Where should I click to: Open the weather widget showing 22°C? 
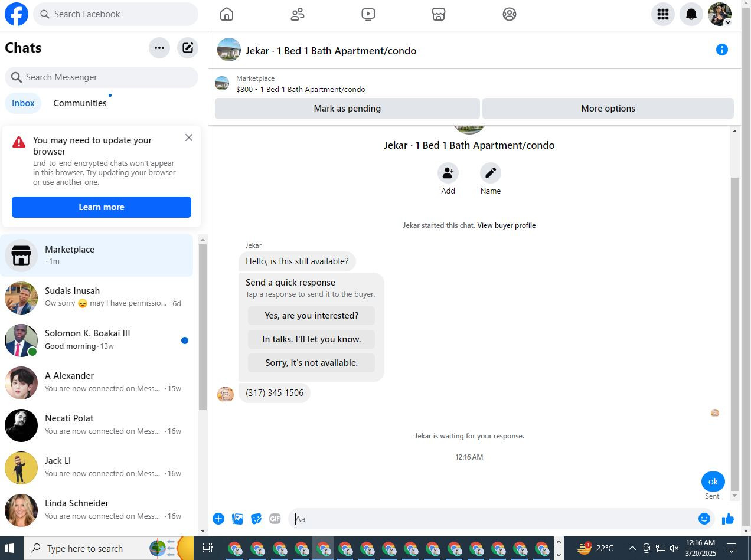[595, 548]
